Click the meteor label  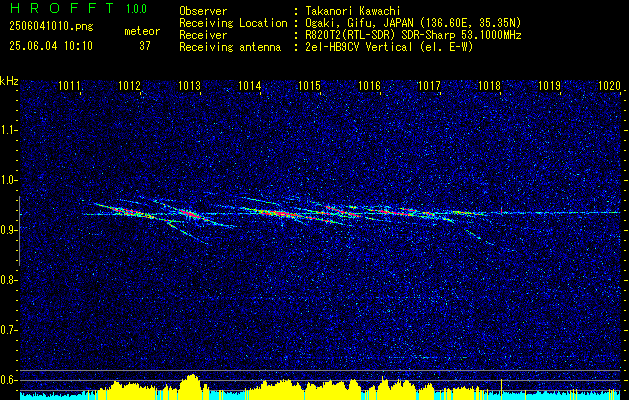pyautogui.click(x=142, y=31)
